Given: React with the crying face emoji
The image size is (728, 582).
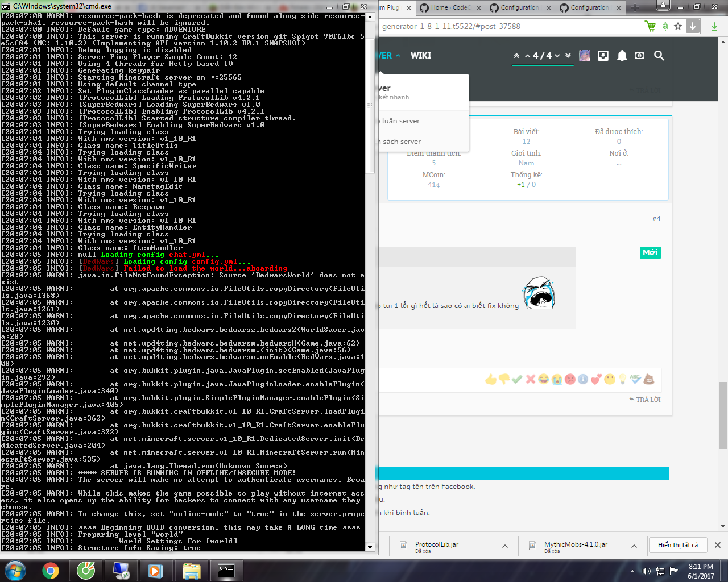Looking at the screenshot, I should pos(556,379).
